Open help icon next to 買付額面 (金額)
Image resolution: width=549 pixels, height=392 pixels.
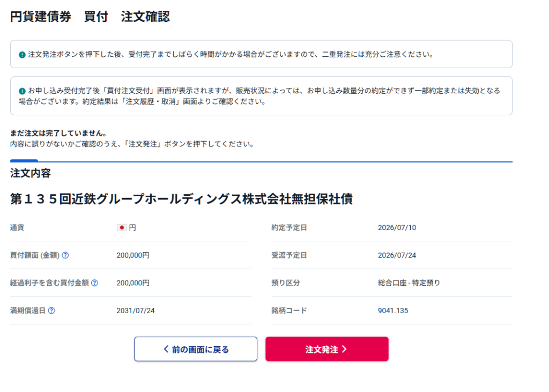(x=65, y=255)
